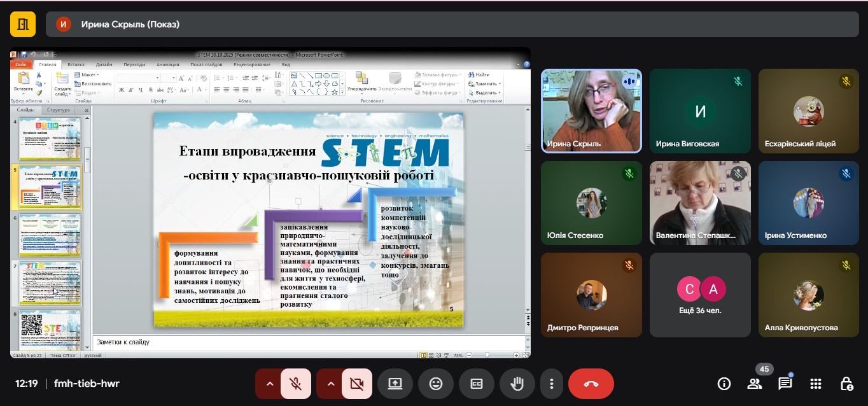The height and width of the screenshot is (406, 868).
Task: Open the emoji reactions button
Action: click(436, 384)
